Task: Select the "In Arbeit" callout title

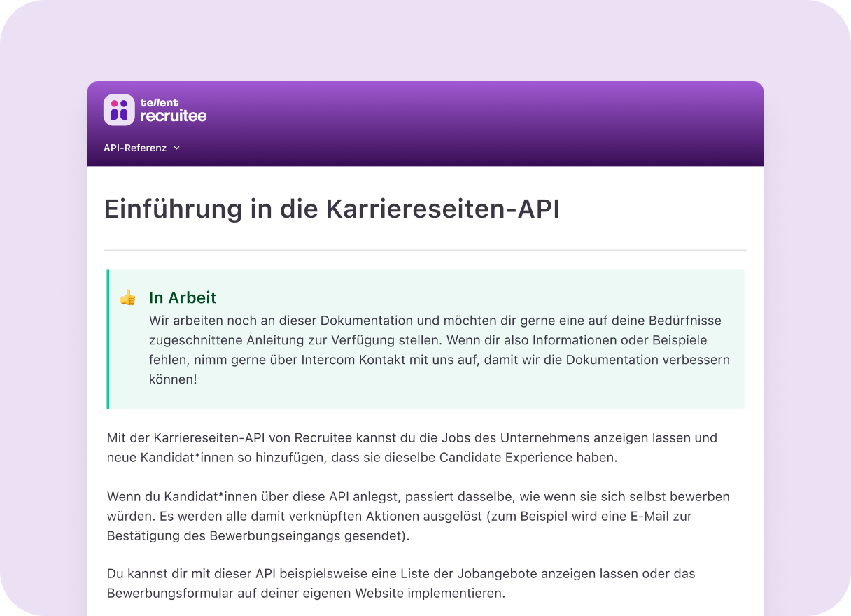Action: point(183,297)
